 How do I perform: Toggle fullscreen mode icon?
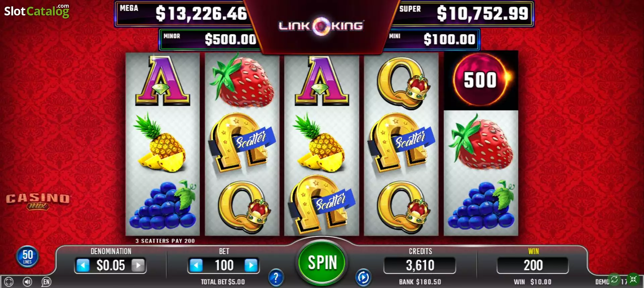tap(9, 282)
